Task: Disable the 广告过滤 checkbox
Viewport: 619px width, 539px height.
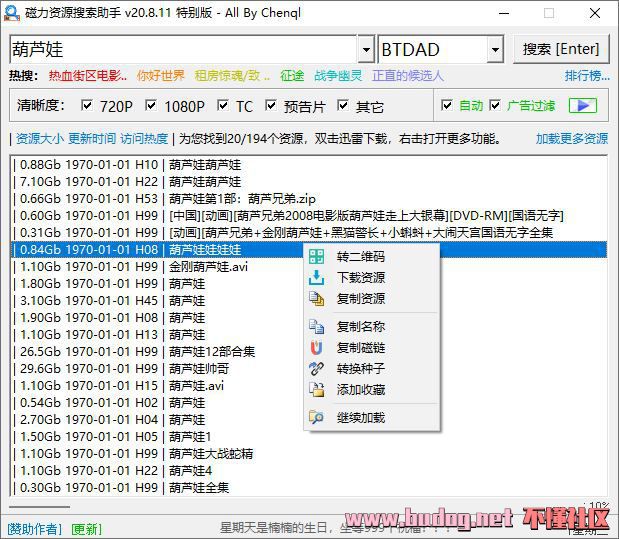Action: click(494, 106)
